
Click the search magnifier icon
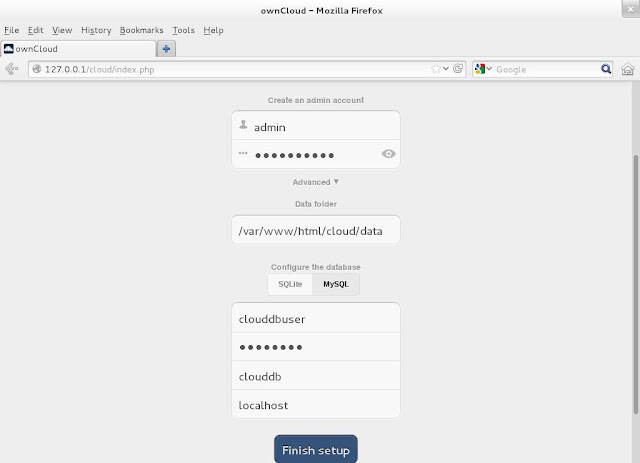point(606,69)
